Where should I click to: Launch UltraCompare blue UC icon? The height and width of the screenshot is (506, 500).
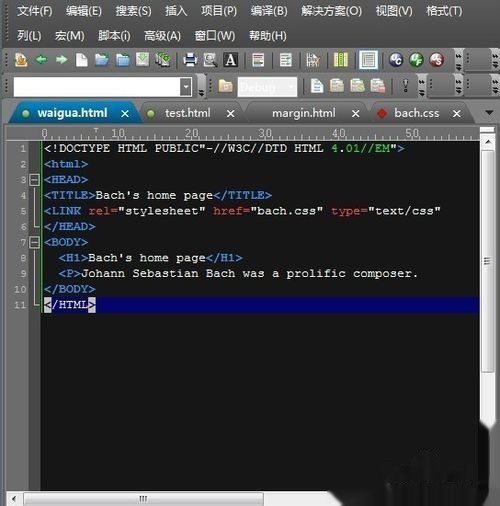[x=396, y=60]
